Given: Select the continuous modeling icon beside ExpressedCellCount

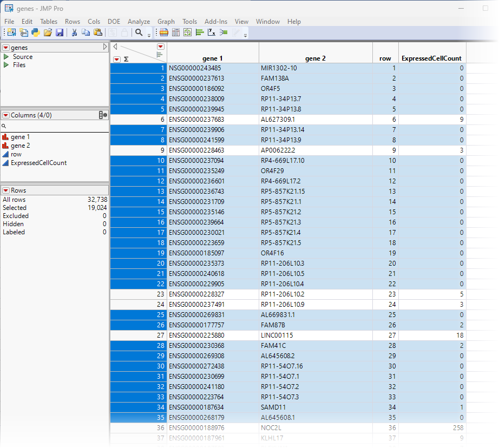Looking at the screenshot, I should [6, 163].
